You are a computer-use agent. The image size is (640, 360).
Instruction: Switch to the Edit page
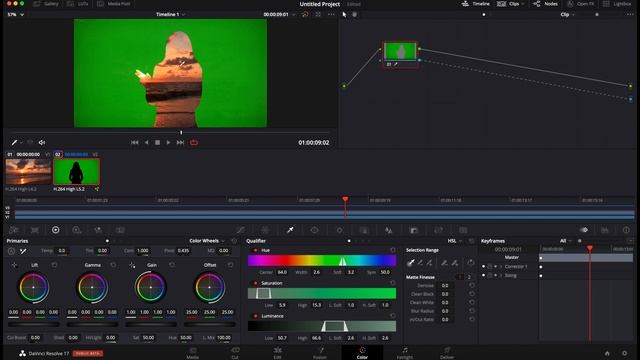pyautogui.click(x=278, y=353)
